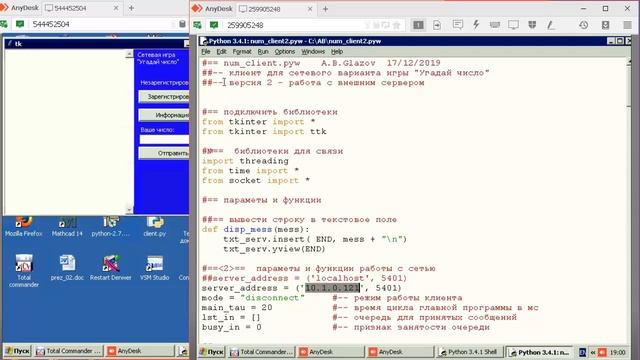Image resolution: width=640 pixels, height=360 pixels.
Task: Close the 544452504 AnyDesk session tab
Action: point(116,8)
